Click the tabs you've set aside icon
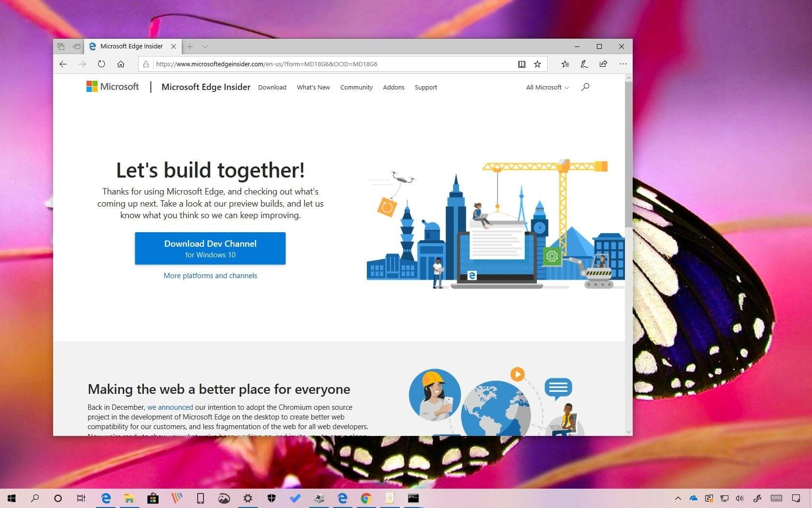Viewport: 812px width, 508px height. [61, 46]
